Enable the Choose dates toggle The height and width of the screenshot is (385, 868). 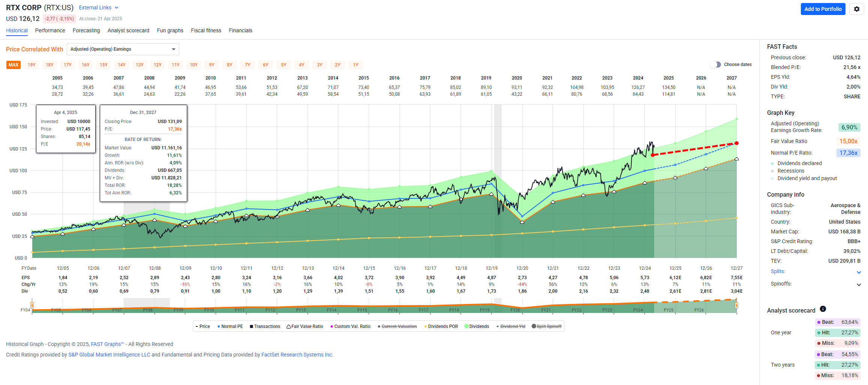(715, 65)
